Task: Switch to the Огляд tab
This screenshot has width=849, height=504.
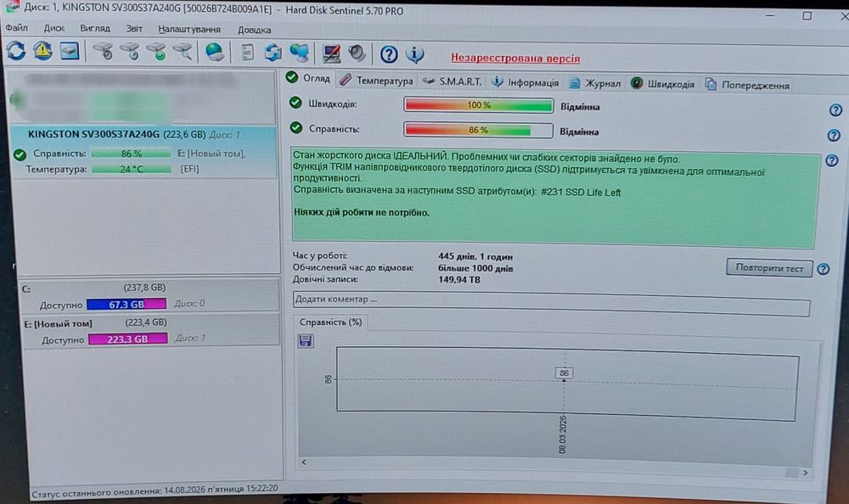Action: [x=308, y=79]
